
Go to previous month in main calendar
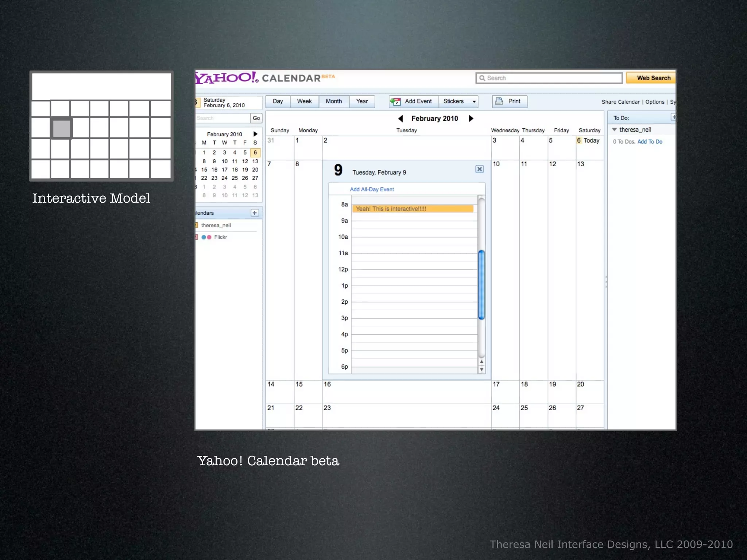click(x=400, y=118)
